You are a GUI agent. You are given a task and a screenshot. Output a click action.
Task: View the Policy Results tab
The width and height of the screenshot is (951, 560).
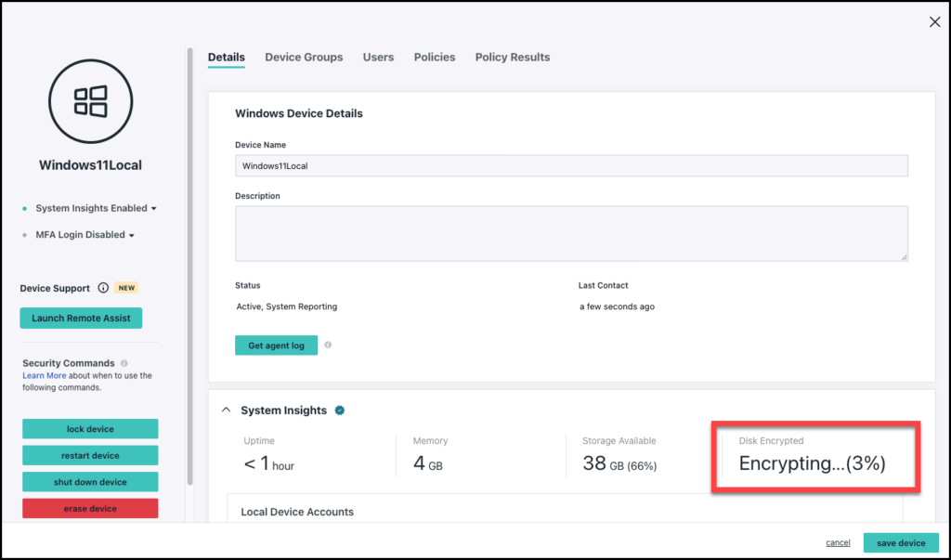pos(513,58)
